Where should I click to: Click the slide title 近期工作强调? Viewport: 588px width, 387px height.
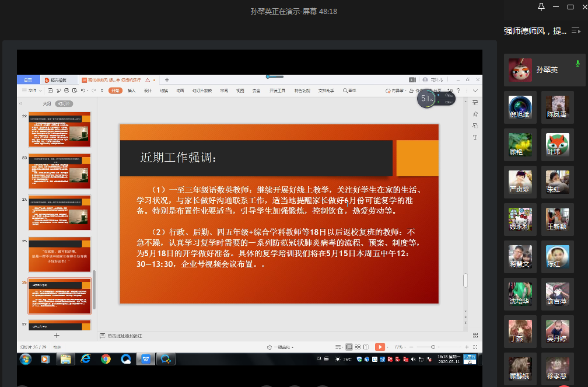(178, 157)
